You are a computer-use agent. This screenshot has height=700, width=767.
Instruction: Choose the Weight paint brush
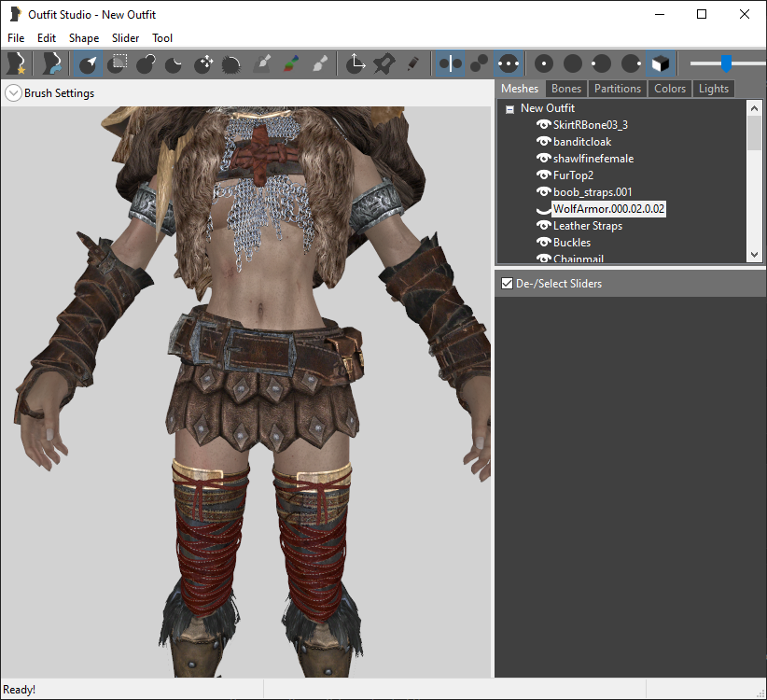(x=262, y=63)
